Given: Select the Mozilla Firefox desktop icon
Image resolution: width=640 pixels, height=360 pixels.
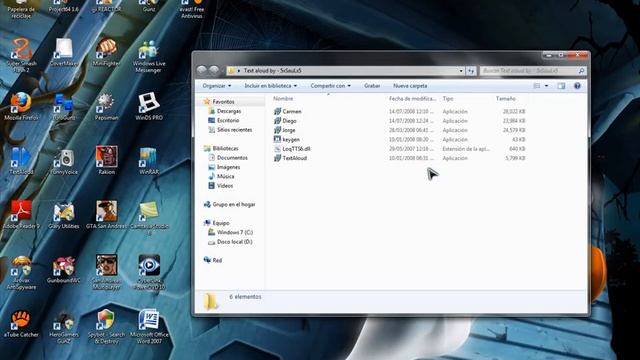Looking at the screenshot, I should coord(21,106).
